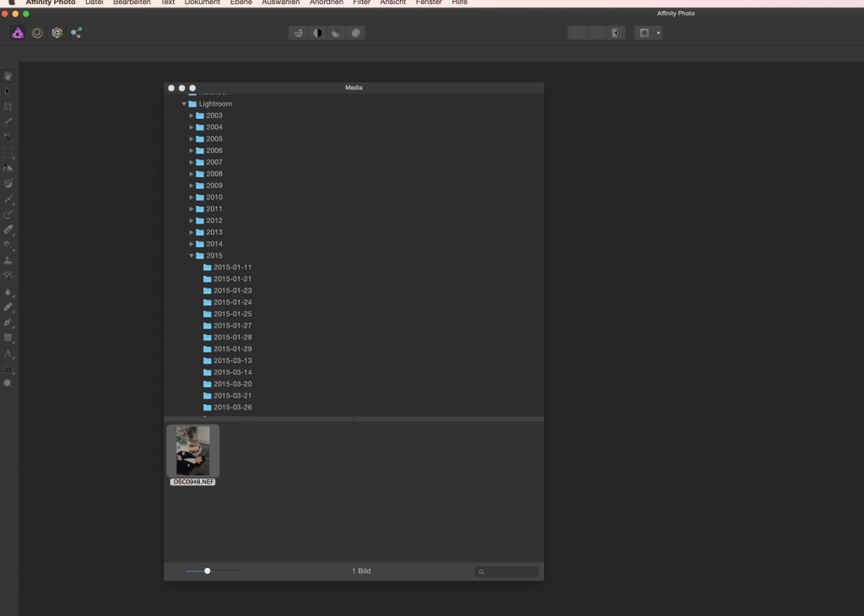Open the Ebene menu
Viewport: 864px width, 616px height.
point(240,3)
